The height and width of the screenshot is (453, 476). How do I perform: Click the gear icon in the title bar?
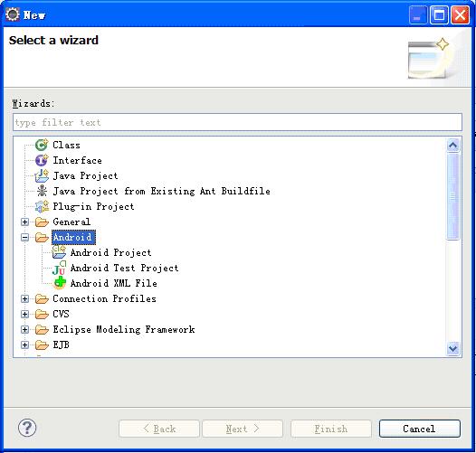coord(13,14)
